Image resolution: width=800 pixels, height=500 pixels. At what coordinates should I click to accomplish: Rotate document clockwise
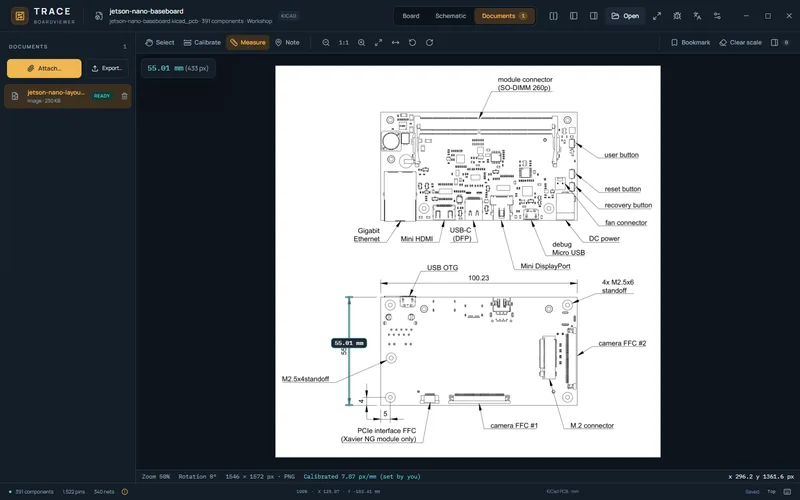(x=430, y=42)
